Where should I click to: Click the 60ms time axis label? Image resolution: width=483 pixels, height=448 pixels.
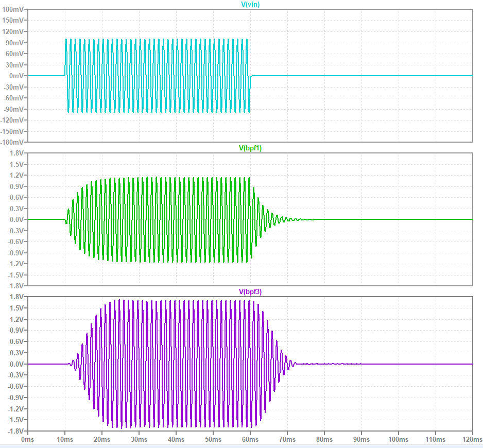click(250, 440)
